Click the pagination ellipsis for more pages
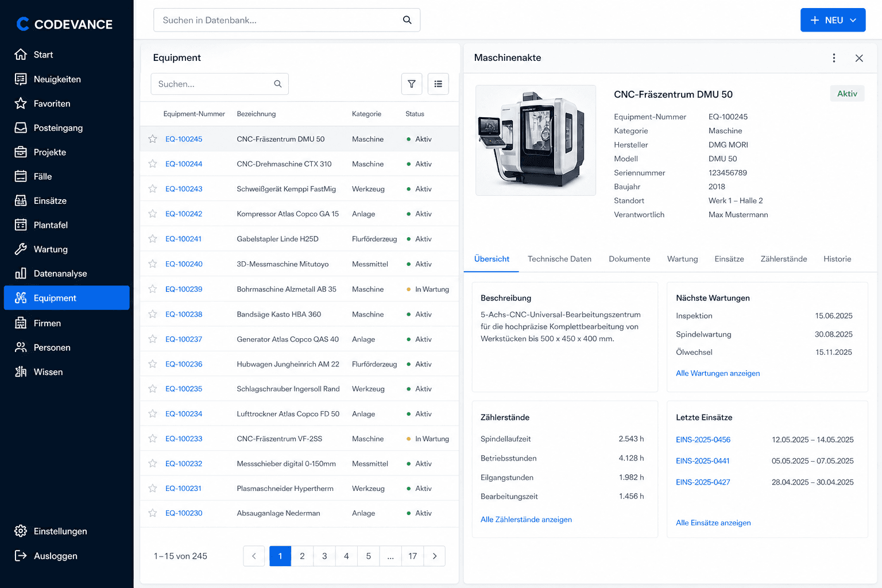882x588 pixels. (390, 556)
